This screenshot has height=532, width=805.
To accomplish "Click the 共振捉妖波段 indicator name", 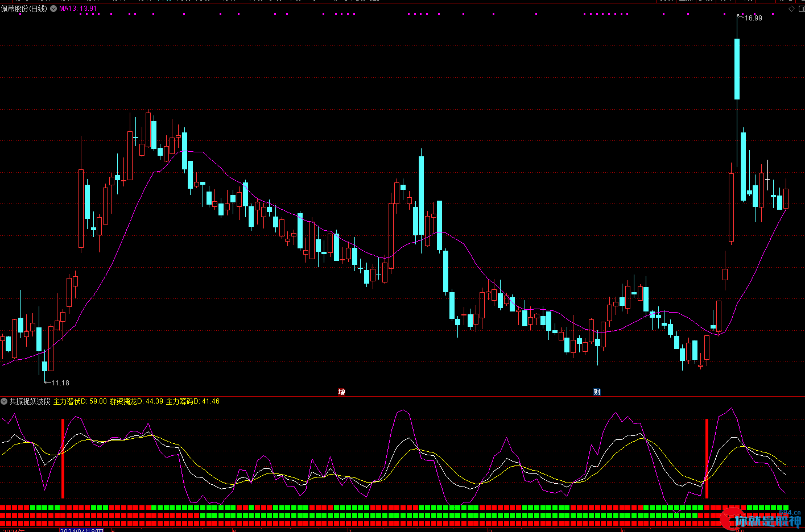I will point(30,401).
